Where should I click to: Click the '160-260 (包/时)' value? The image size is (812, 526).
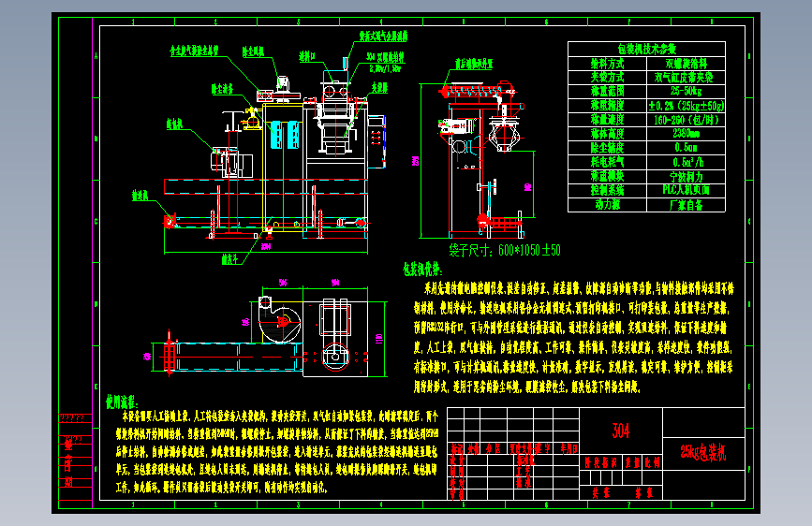(x=687, y=120)
